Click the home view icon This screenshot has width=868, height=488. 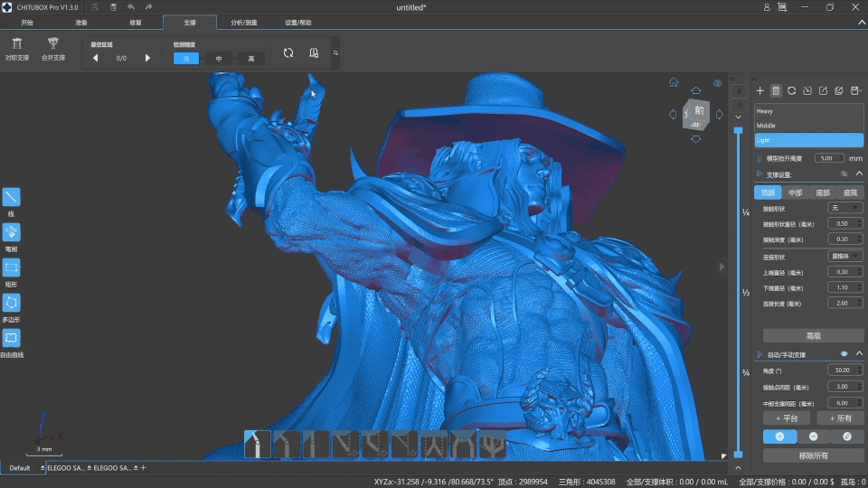673,82
